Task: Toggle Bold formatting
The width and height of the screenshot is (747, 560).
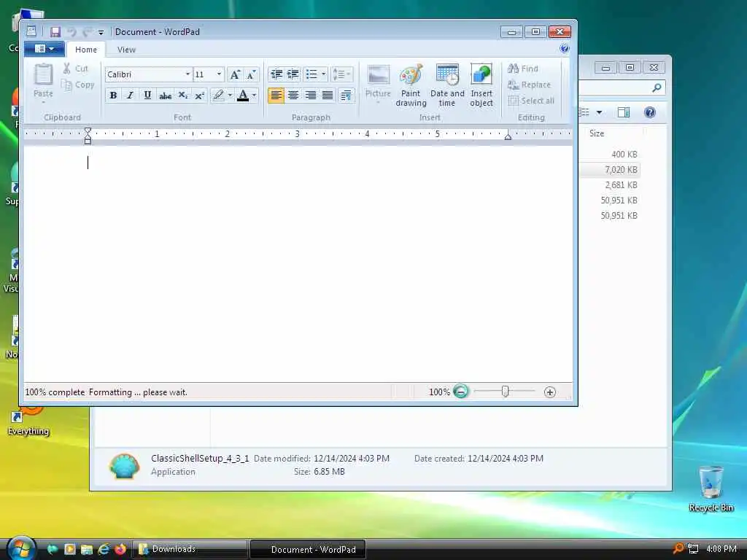Action: point(113,96)
